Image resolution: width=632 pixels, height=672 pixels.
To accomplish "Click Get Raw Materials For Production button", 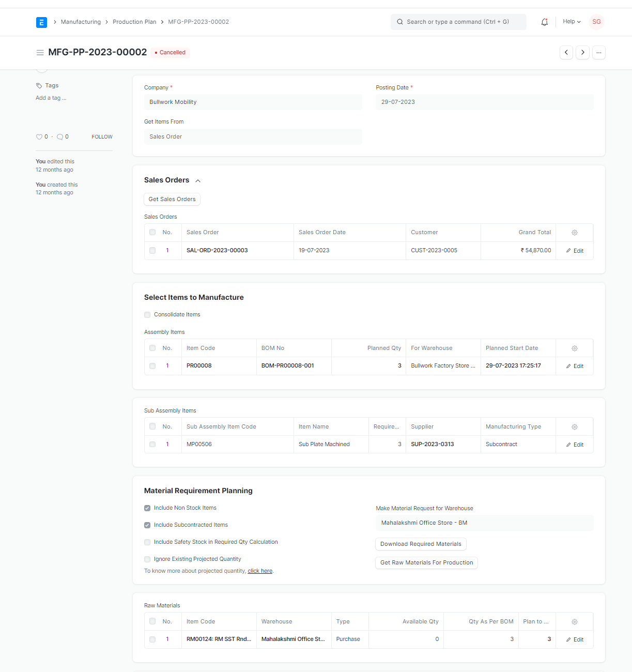I will (426, 562).
